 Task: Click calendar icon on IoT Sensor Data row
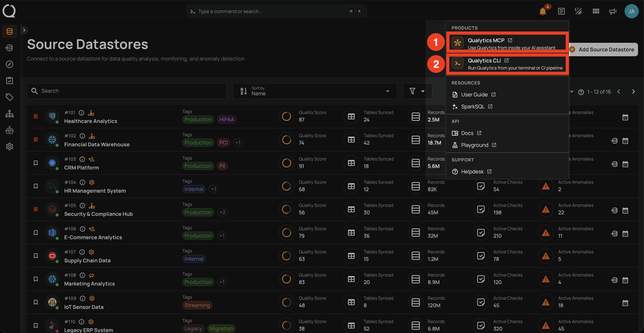(625, 303)
